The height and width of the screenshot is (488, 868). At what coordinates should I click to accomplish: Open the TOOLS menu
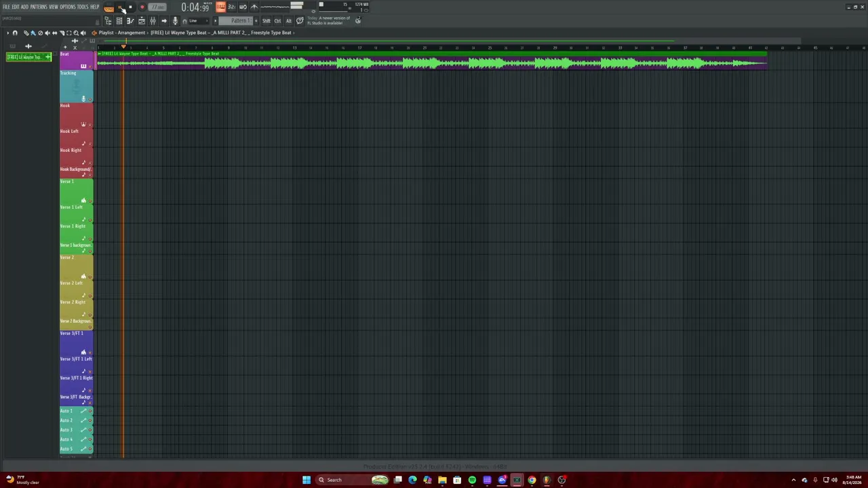point(83,7)
